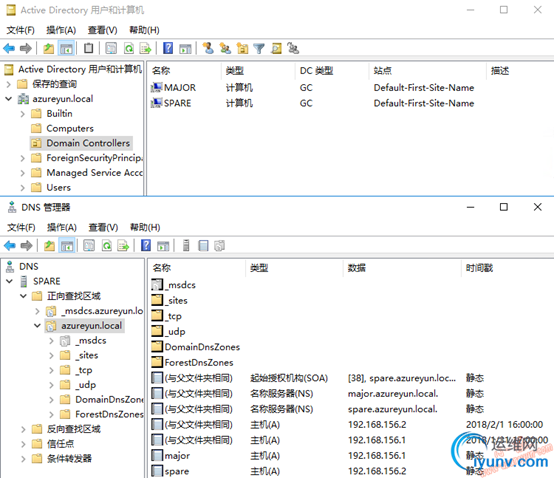
Task: Click Find objects icon in Active Directory toolbar
Action: click(276, 48)
